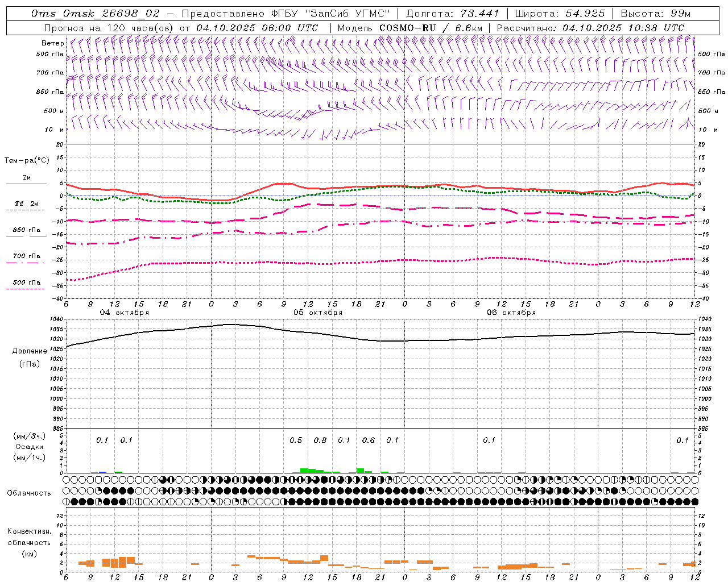Click the latitude value Широта: 54.925

(560, 14)
